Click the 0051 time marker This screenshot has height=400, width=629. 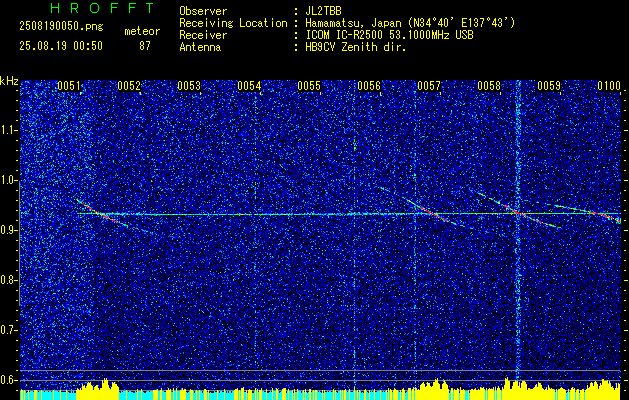69,86
